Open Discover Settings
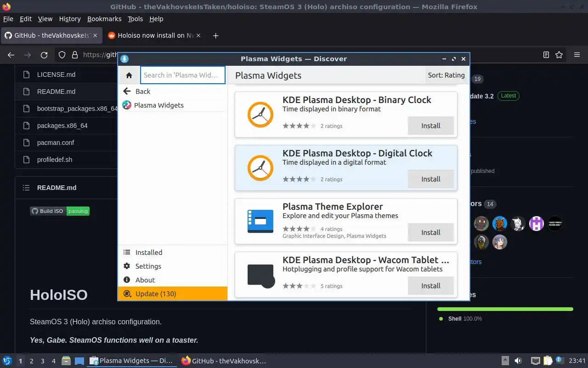The height and width of the screenshot is (368, 588). [x=173, y=266]
